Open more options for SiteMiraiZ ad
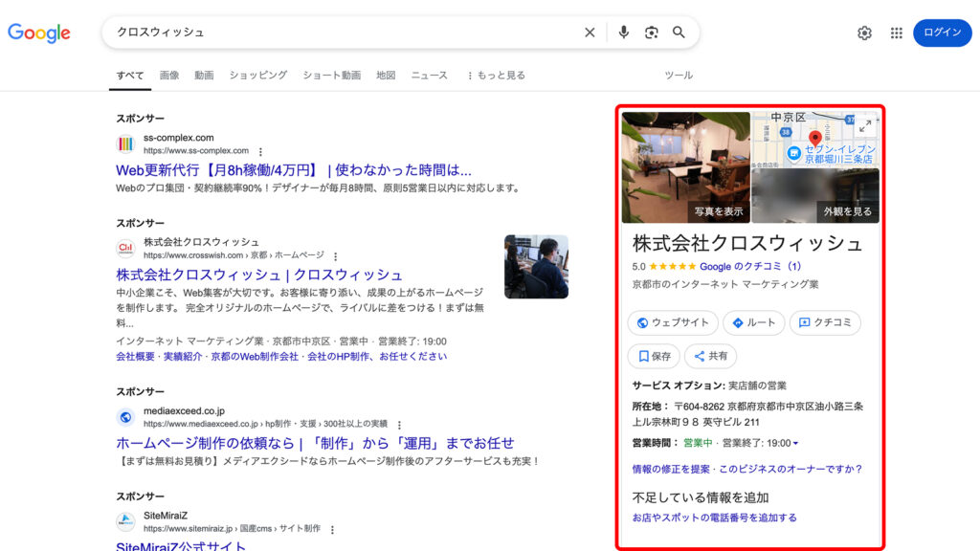This screenshot has width=980, height=551. point(332,530)
